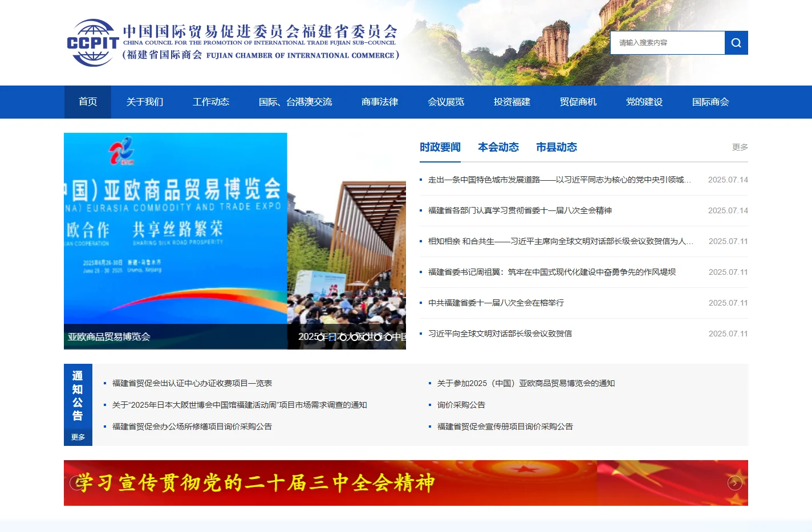Screen dimensions: 812x532
Task: Open notice 关于参加2025（中国）亚欧商品贸易博览会的通知
Action: [526, 383]
